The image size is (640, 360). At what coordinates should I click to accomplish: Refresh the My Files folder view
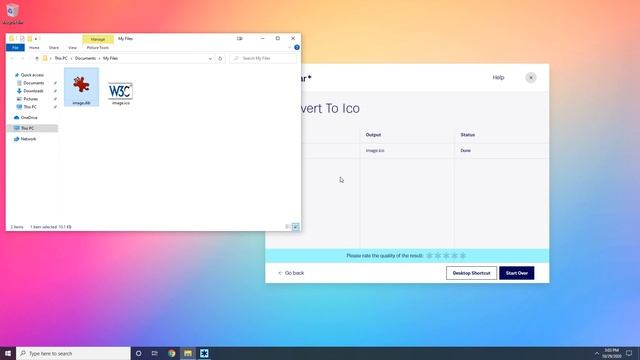coord(220,58)
